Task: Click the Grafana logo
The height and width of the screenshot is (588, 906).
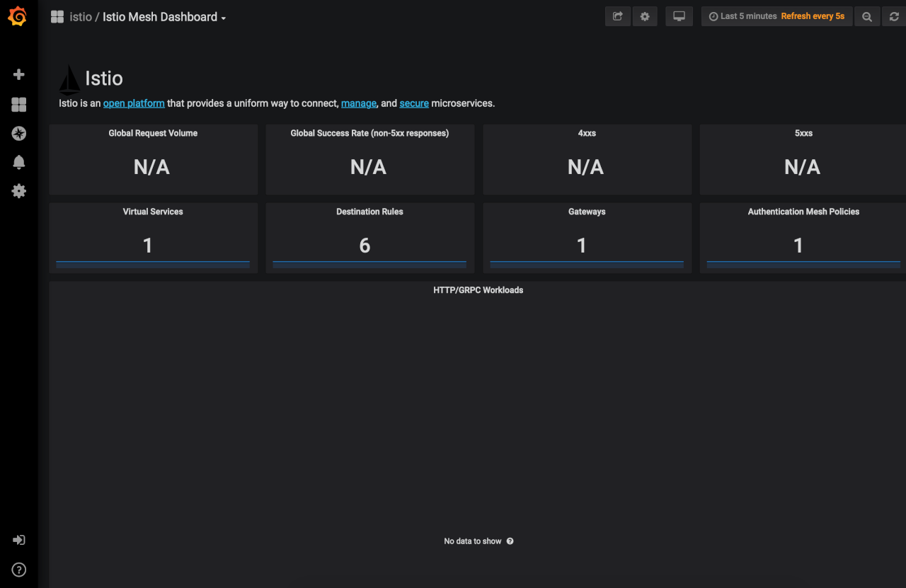Action: point(18,16)
